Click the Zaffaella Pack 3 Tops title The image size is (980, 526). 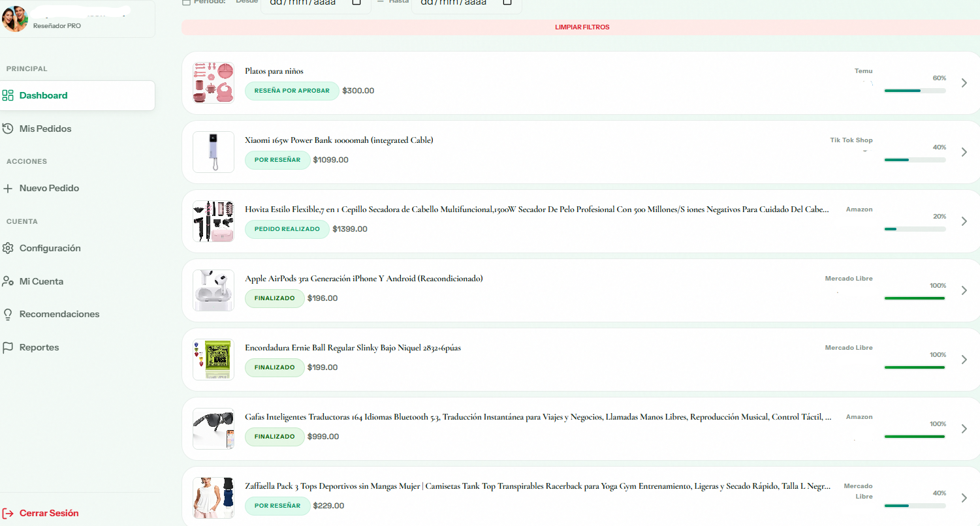point(537,486)
